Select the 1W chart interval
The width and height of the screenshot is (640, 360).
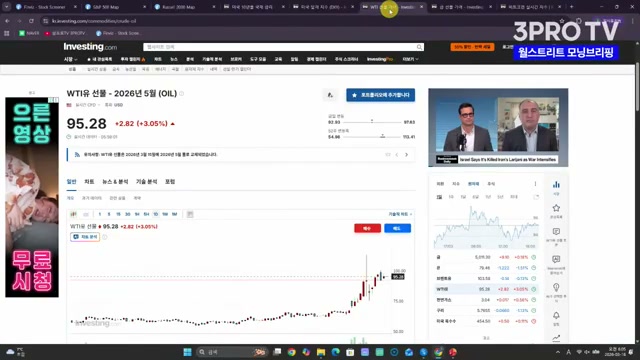(x=165, y=214)
